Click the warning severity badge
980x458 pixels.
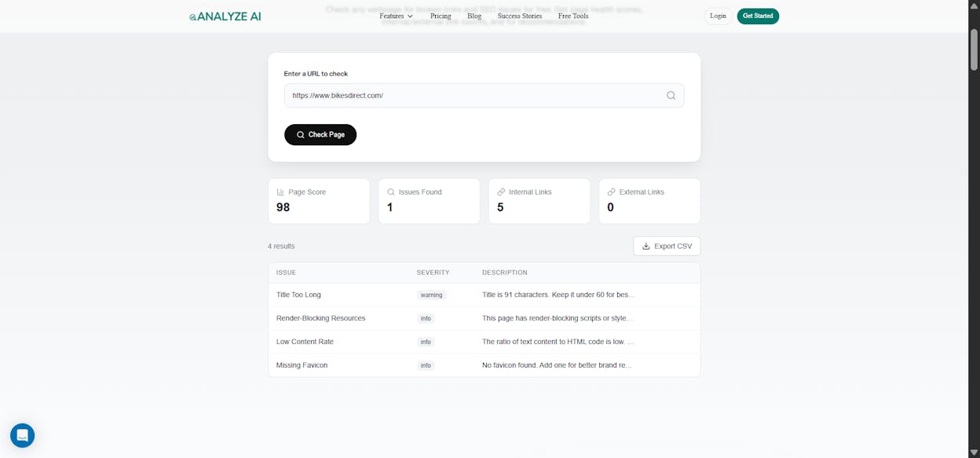(431, 295)
